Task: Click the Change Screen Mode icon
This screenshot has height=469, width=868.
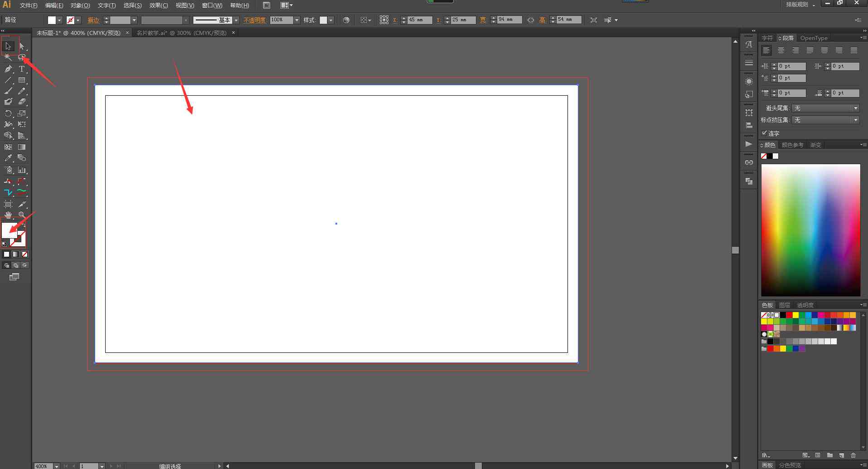Action: [15, 277]
